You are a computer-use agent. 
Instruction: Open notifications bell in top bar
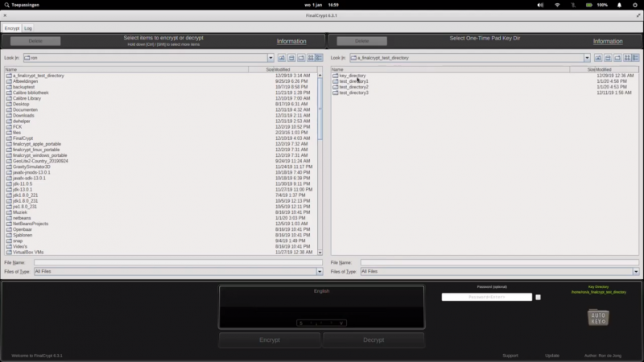(619, 5)
